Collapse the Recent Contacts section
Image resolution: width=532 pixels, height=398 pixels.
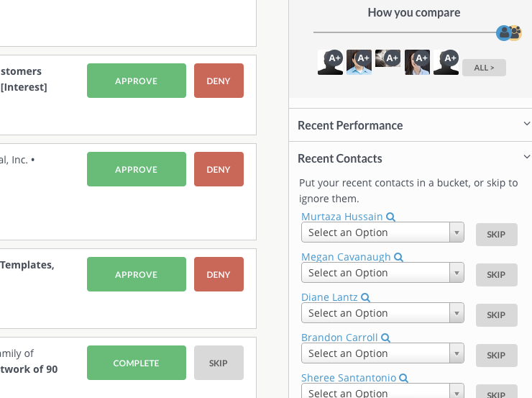coord(526,158)
